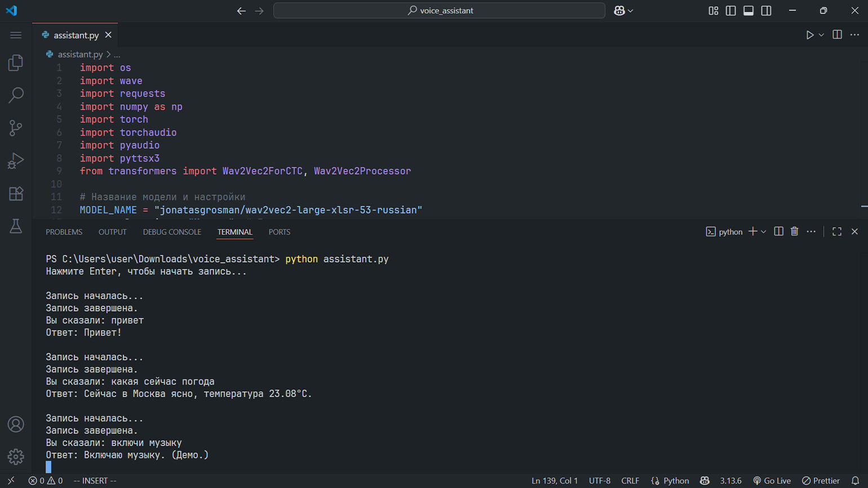Screen dimensions: 868x488
Task: Expand the Copilot dropdown chevron in title bar
Action: (x=630, y=11)
